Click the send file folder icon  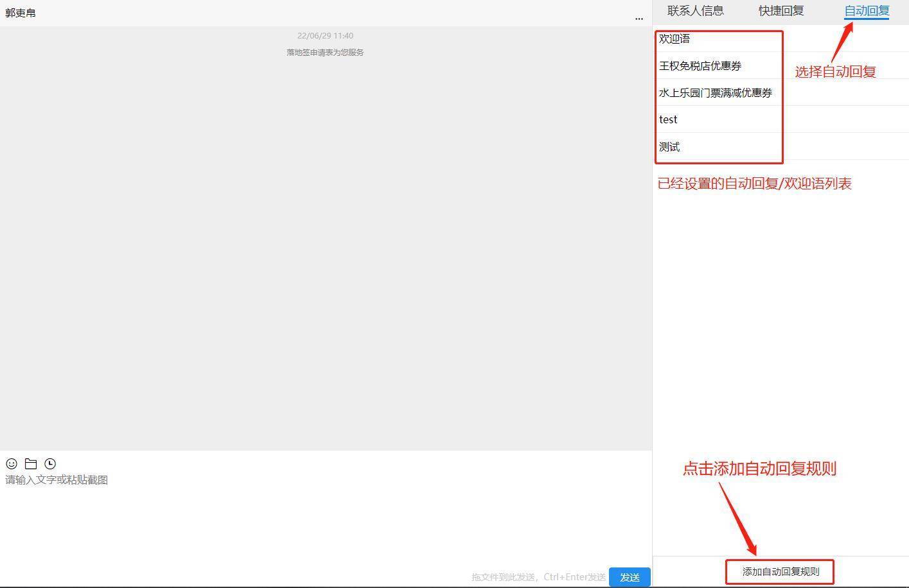tap(31, 463)
